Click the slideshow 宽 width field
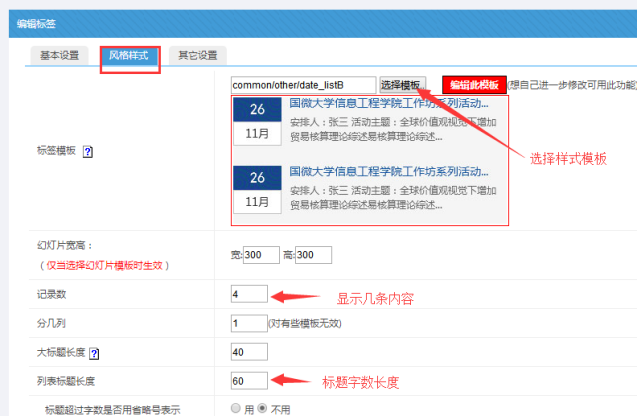 (x=261, y=255)
